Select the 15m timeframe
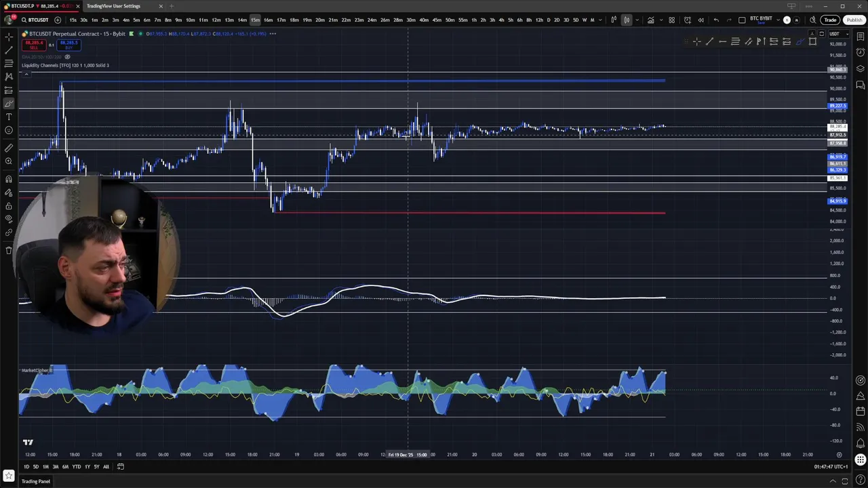Image resolution: width=868 pixels, height=488 pixels. [255, 20]
